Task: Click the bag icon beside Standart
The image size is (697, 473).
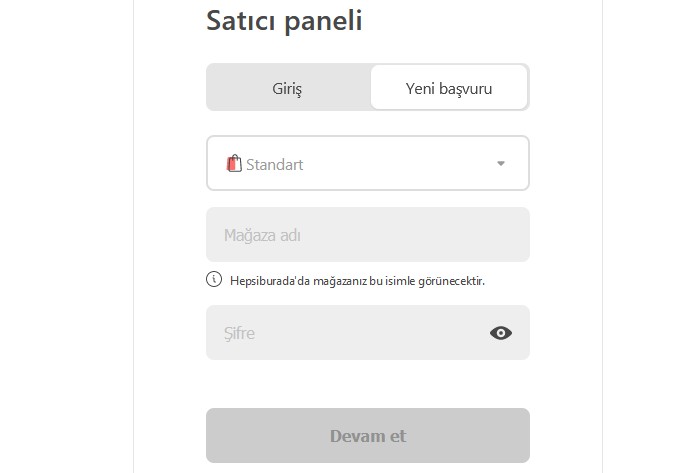Action: [234, 163]
